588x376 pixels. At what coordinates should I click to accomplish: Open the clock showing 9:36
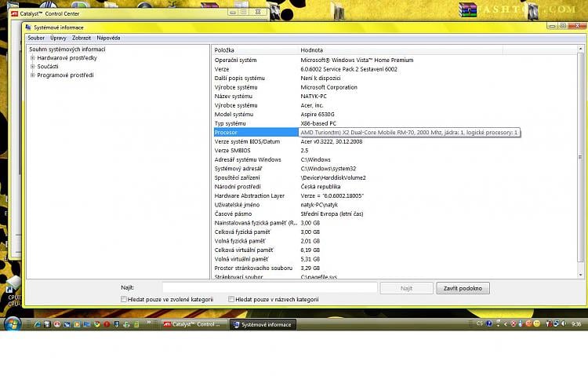pyautogui.click(x=576, y=323)
